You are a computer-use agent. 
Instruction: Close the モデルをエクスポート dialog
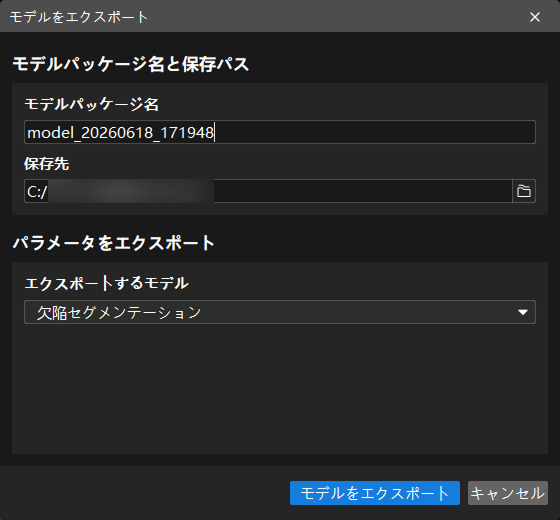pos(535,17)
